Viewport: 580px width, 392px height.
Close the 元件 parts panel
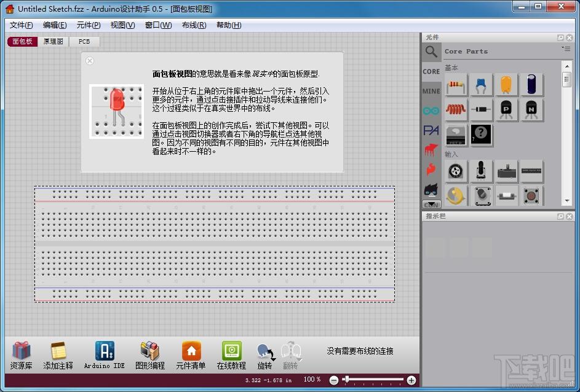click(570, 37)
